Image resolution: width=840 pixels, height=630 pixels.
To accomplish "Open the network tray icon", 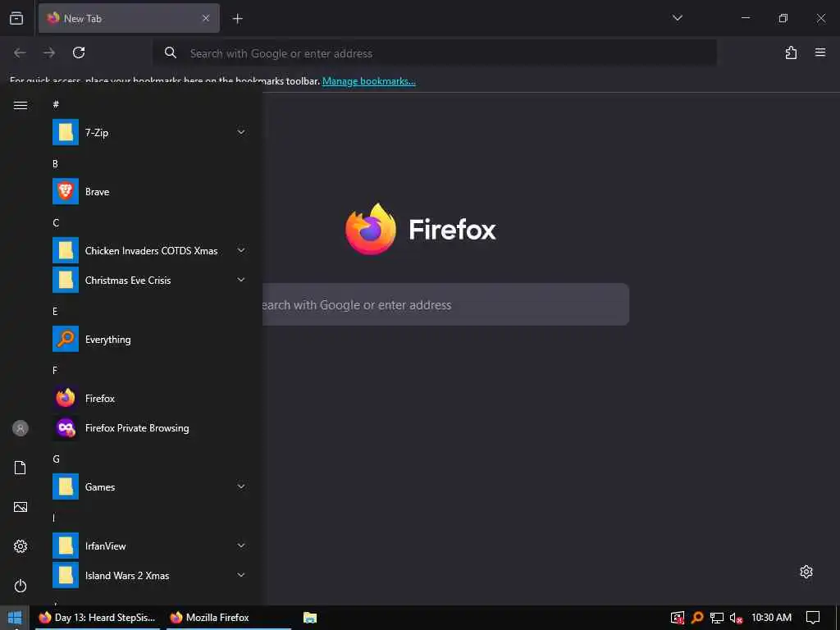I will (717, 618).
